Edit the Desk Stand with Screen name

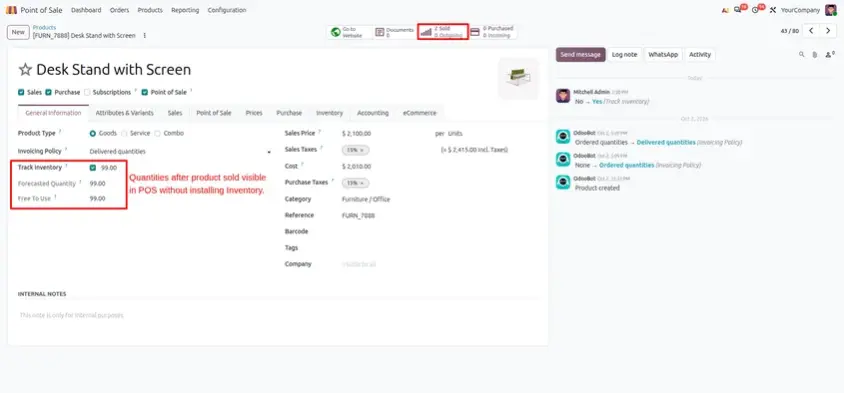tap(114, 69)
